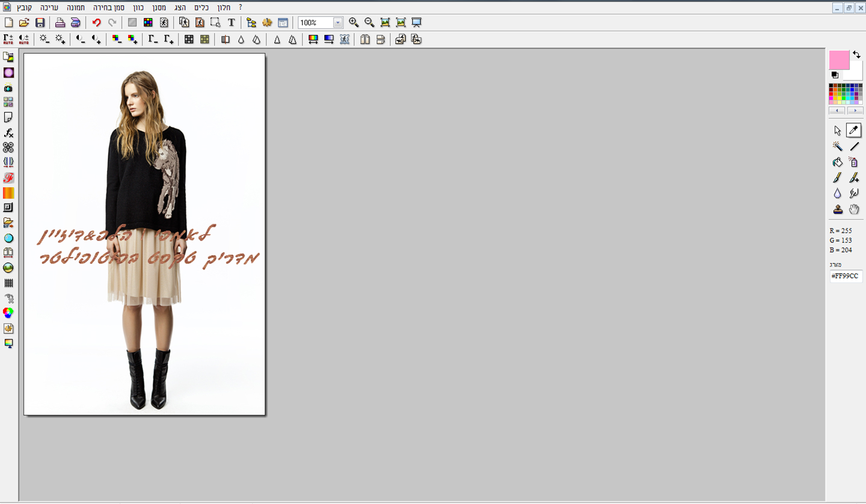Open the 100% zoom level dropdown

click(x=337, y=23)
